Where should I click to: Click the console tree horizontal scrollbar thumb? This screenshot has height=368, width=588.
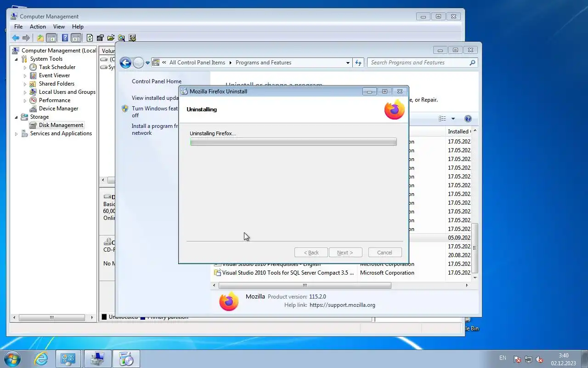(52, 317)
